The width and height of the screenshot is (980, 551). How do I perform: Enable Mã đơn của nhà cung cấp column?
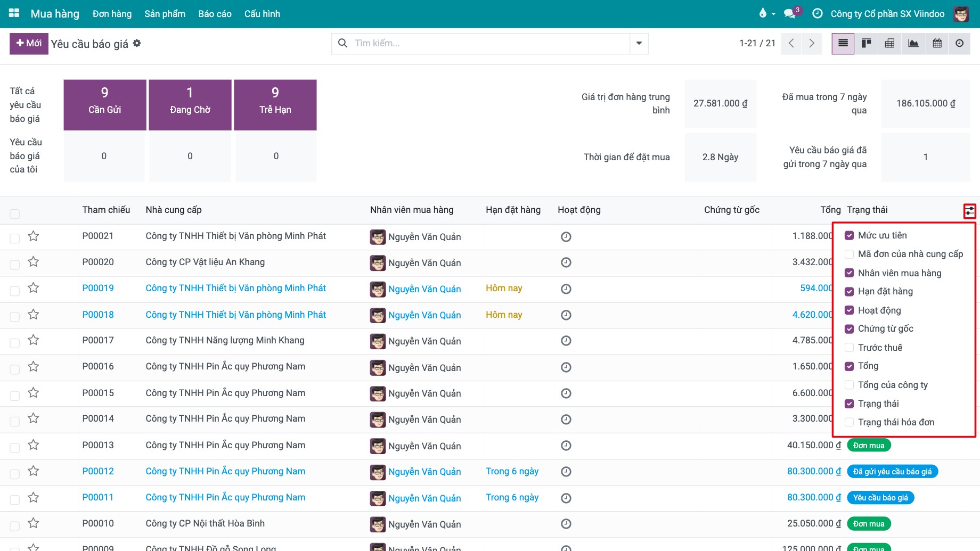point(850,254)
